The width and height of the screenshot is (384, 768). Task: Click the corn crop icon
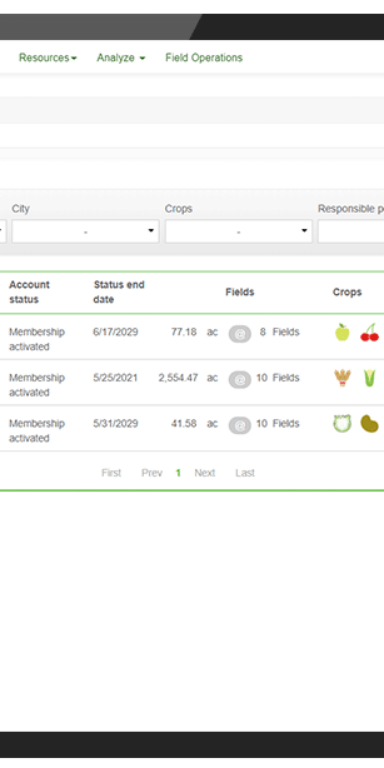point(369,378)
